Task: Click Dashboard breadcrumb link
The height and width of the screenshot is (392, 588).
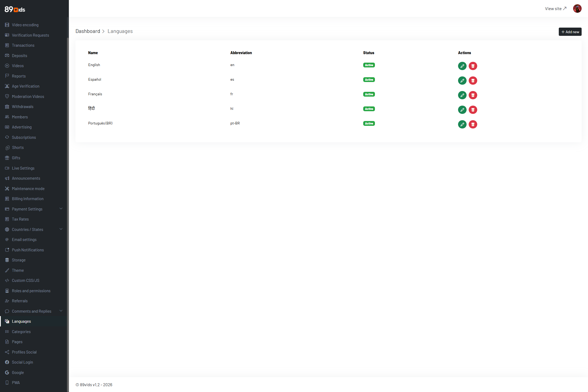Action: coord(88,31)
